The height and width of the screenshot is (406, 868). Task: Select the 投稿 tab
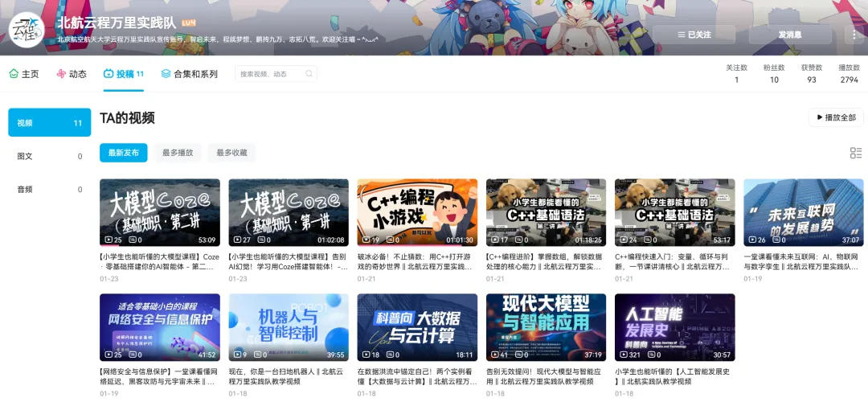point(124,74)
